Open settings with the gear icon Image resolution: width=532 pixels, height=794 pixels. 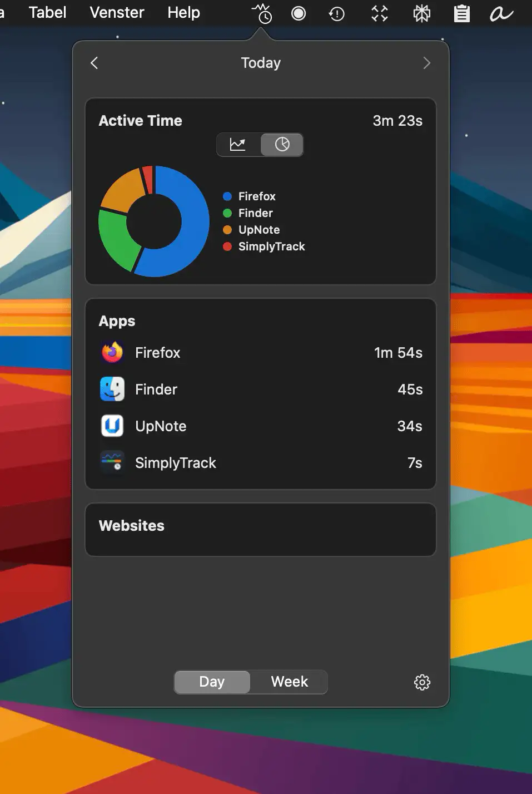point(422,682)
